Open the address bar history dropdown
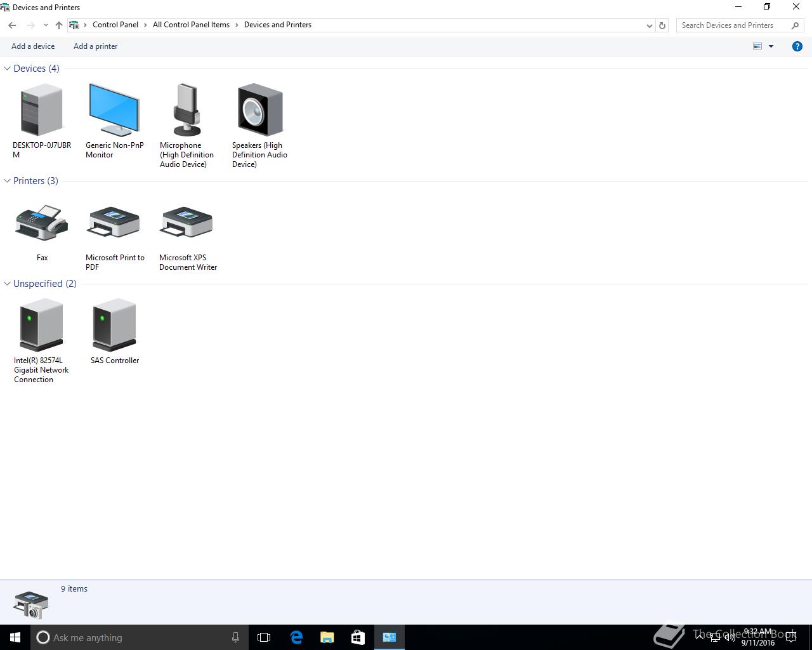Viewport: 812px width, 650px height. point(649,25)
